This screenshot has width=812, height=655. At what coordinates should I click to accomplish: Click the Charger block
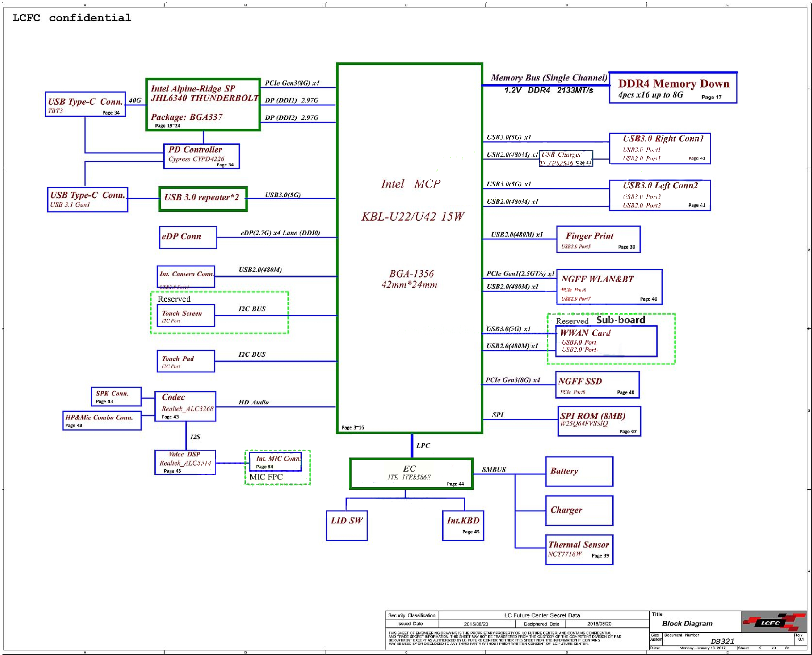coord(579,510)
